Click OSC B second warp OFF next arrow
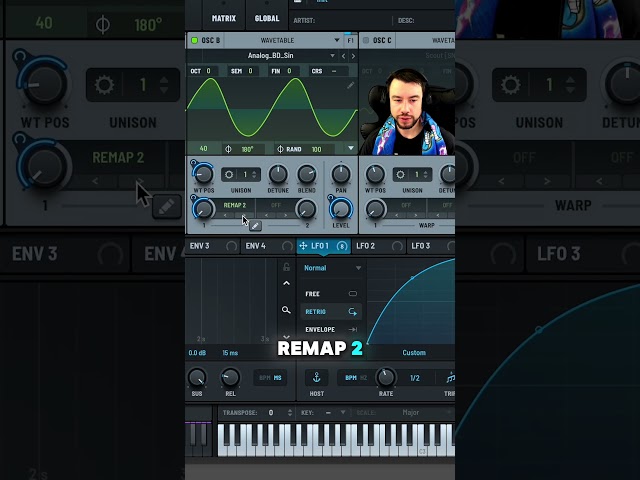 click(285, 215)
